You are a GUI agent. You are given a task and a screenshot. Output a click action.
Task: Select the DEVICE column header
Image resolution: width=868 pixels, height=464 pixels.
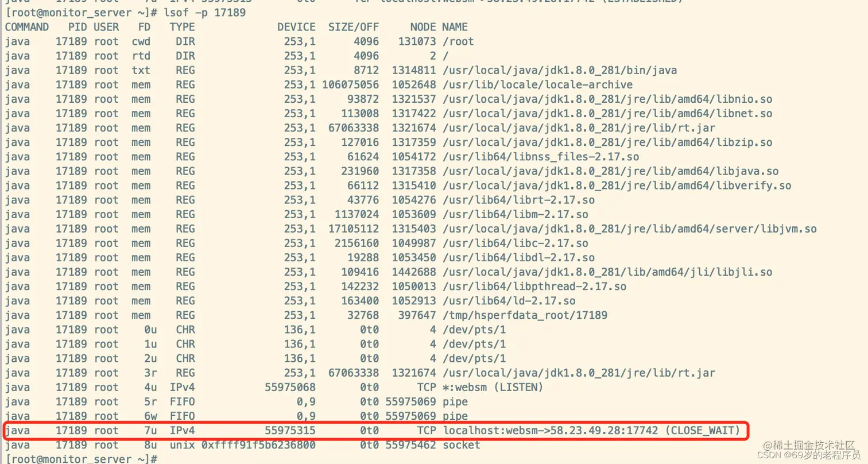pos(296,27)
